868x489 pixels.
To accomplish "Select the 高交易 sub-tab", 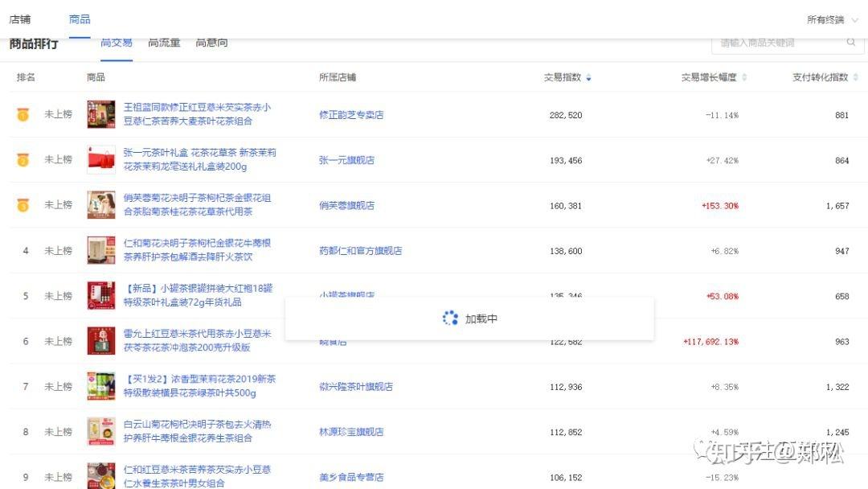I will tap(117, 43).
